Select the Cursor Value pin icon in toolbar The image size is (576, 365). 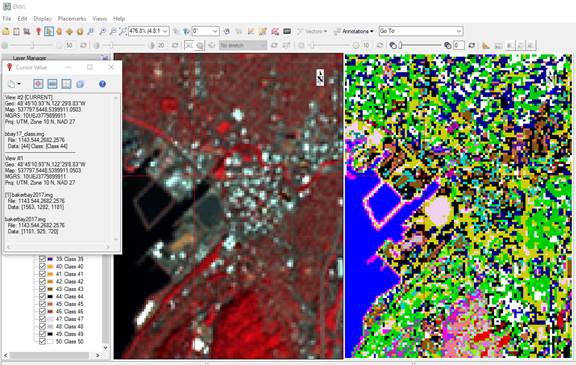tap(38, 32)
